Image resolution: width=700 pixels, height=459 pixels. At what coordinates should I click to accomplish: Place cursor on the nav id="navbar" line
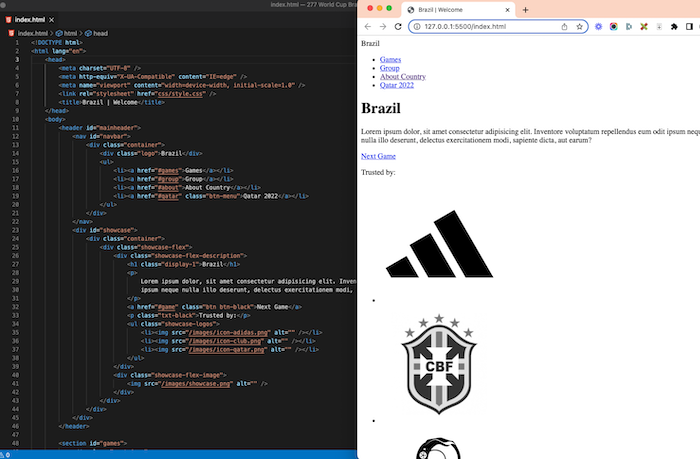coord(101,136)
